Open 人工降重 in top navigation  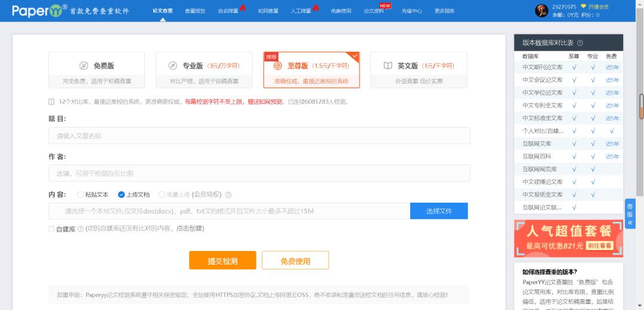coord(301,11)
